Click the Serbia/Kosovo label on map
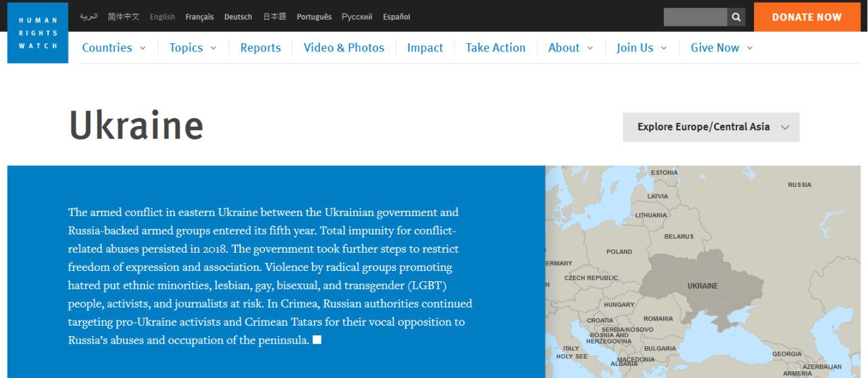This screenshot has height=378, width=868. pyautogui.click(x=627, y=329)
